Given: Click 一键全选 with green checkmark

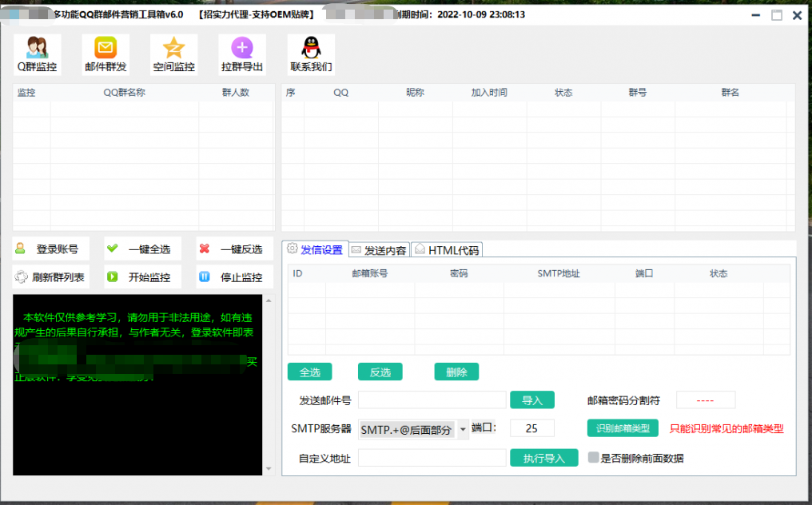Looking at the screenshot, I should point(142,249).
